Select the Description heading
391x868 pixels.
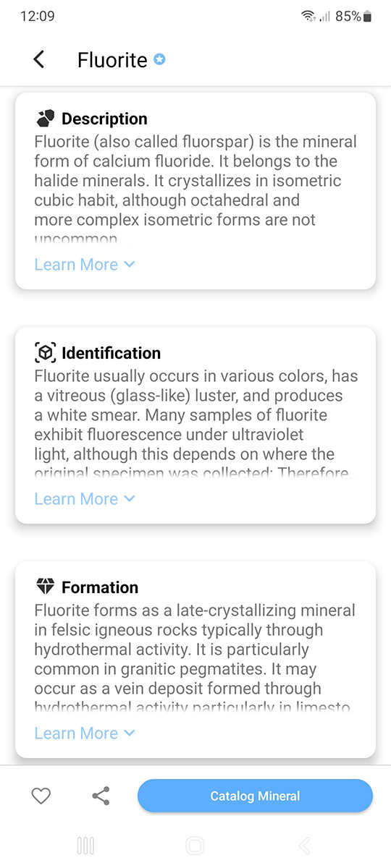[104, 119]
